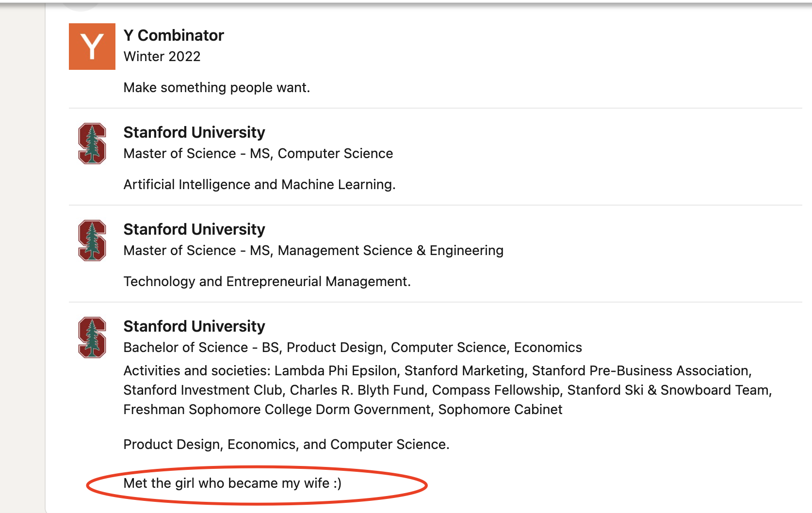
Task: Open Stanford University heading for Management Science
Action: pos(194,229)
